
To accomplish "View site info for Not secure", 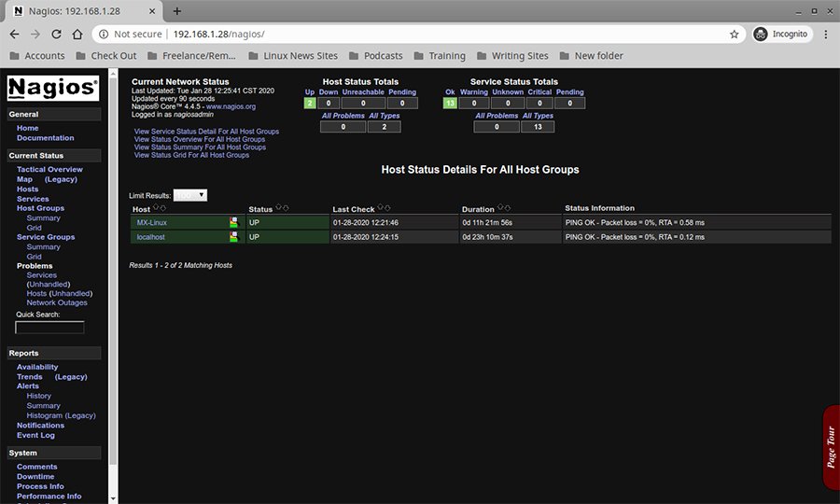I will point(130,34).
